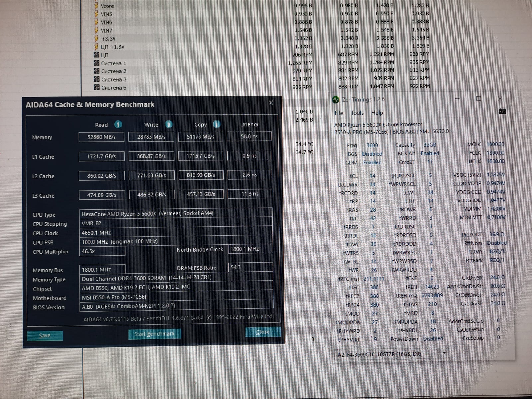Screen dimensions: 532x399
Task: Click the VIN6 voltage sensor icon
Action: [96, 22]
